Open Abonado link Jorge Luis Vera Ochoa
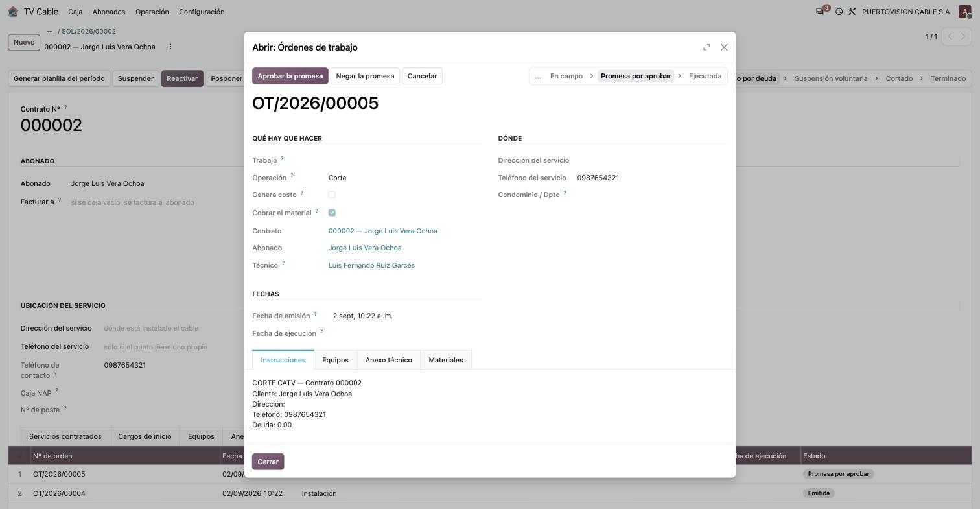The width and height of the screenshot is (980, 509). pos(365,248)
